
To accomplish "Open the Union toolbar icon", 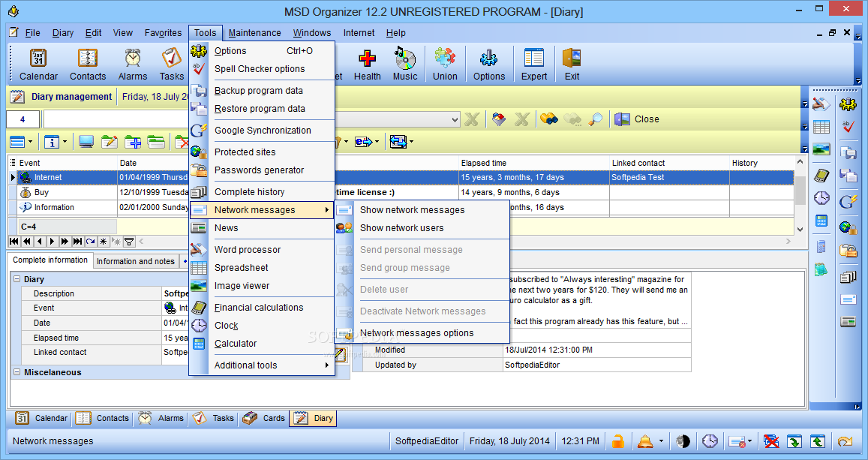I will click(445, 65).
